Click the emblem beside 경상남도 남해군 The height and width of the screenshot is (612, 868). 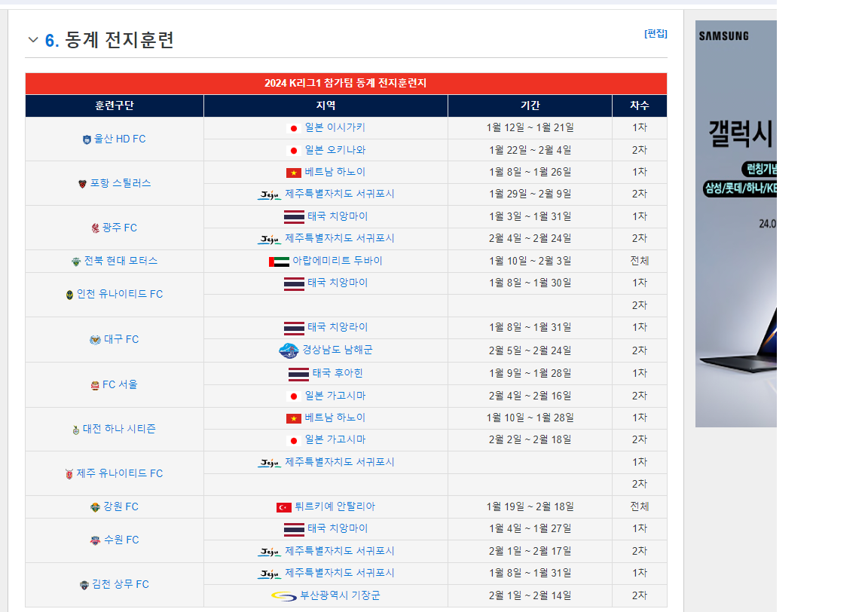[x=289, y=350]
